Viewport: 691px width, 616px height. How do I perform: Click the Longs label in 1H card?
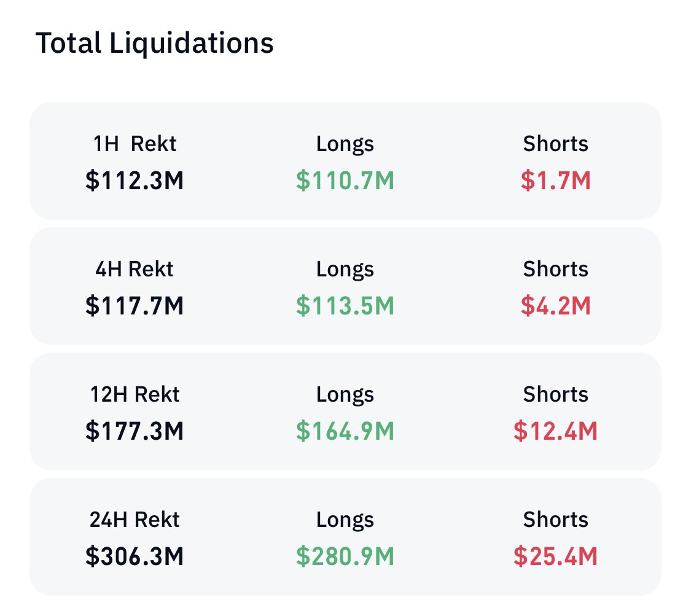pos(345,144)
